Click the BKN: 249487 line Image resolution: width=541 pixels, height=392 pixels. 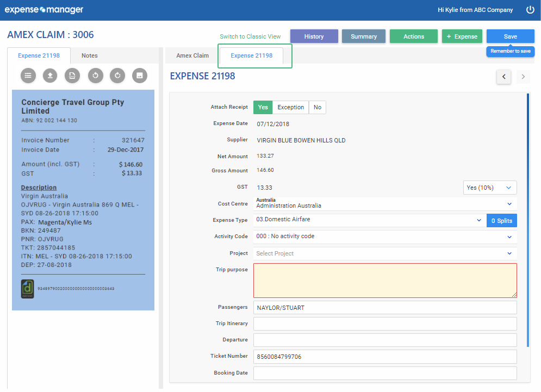tap(41, 231)
